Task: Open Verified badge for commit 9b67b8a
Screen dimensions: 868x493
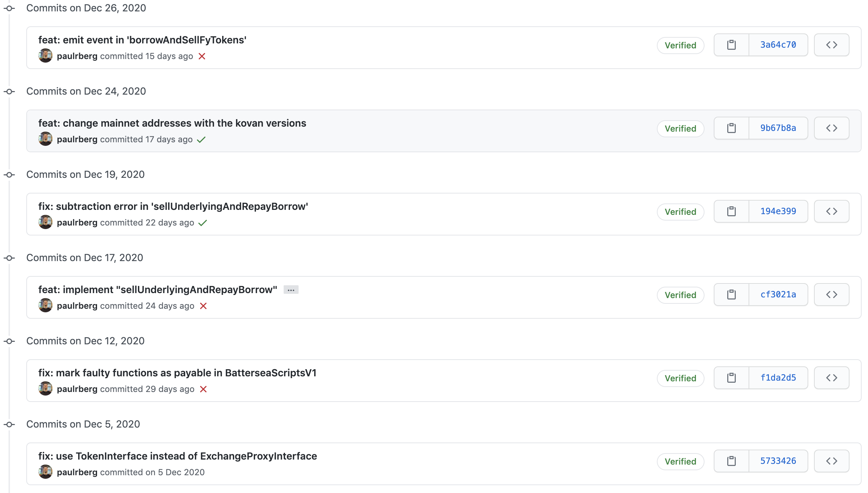Action: pyautogui.click(x=680, y=128)
